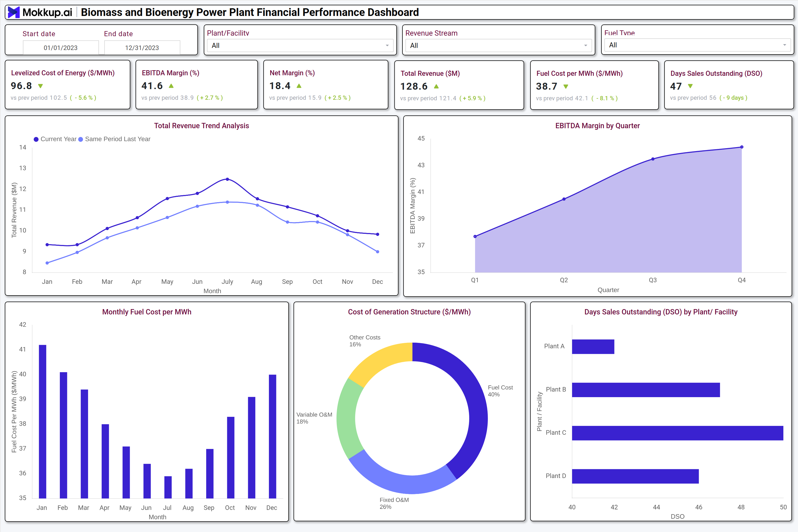Select the Plant A DSO bar
Screen dimensions: 798x532
593,347
